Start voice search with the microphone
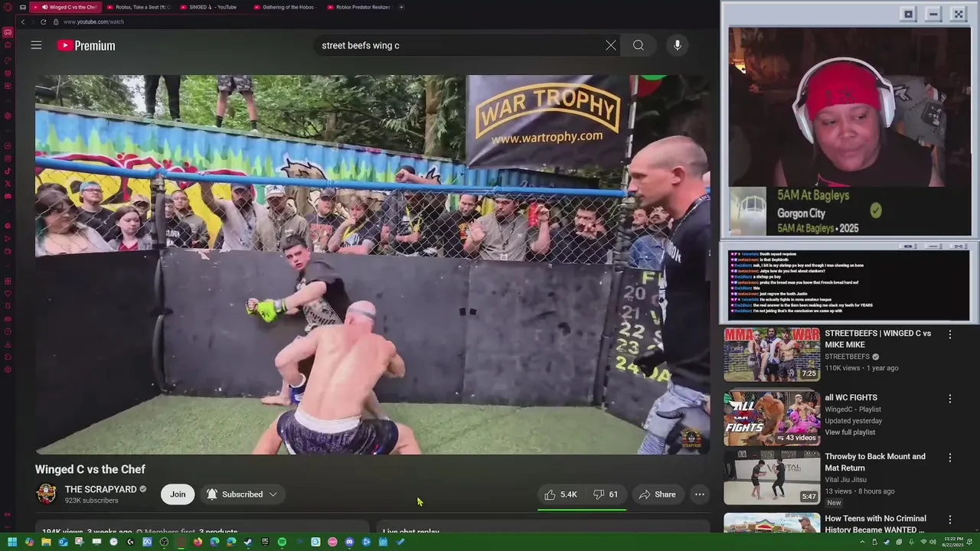This screenshot has width=980, height=551. (678, 45)
